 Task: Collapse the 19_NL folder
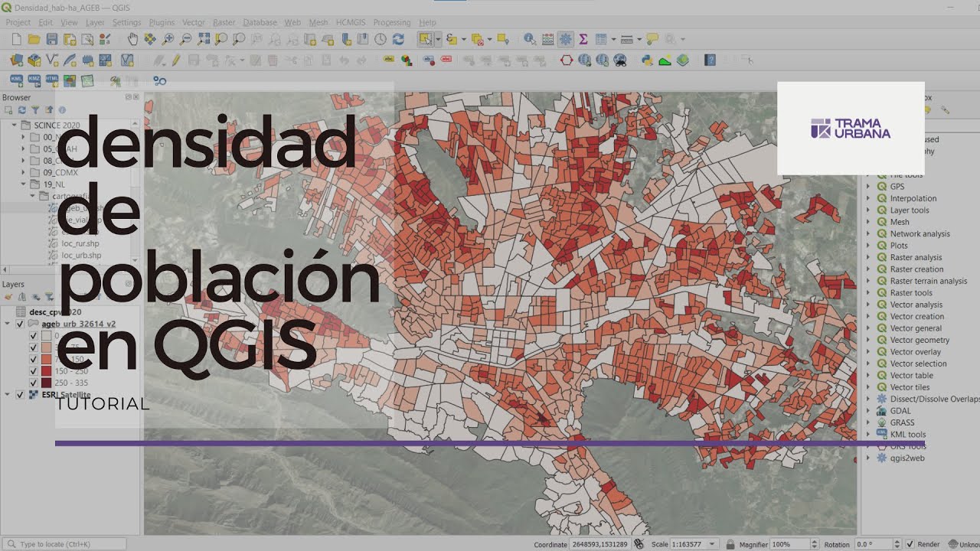(24, 184)
